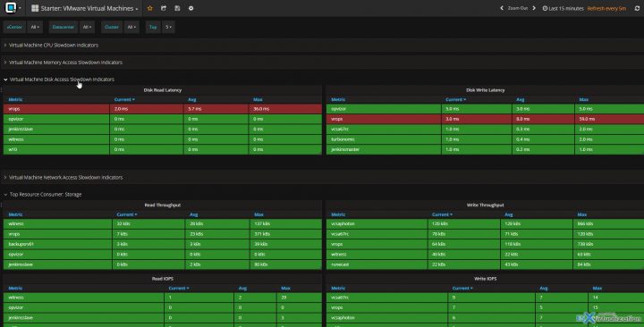Screen dimensions: 644x327
Task: Open the Starter: VMware Virtual Machines dashboard picker
Action: pyautogui.click(x=88, y=8)
